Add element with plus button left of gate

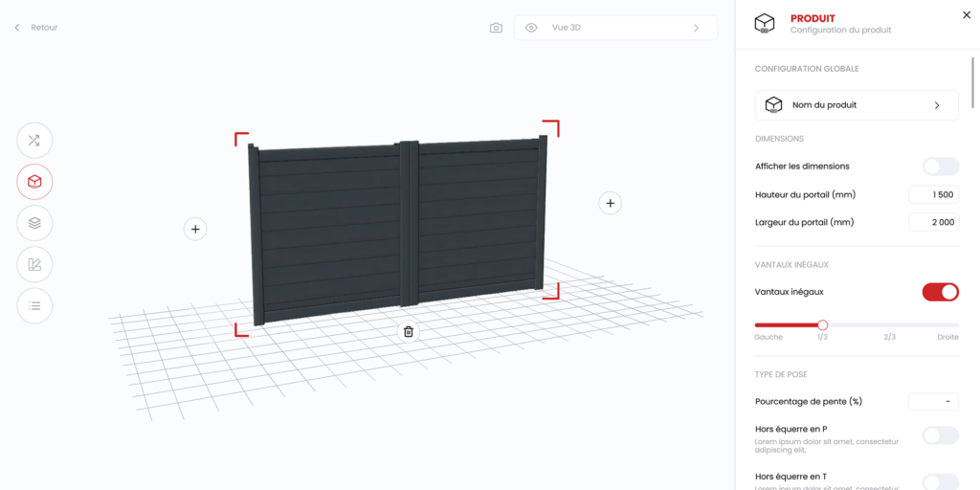195,230
